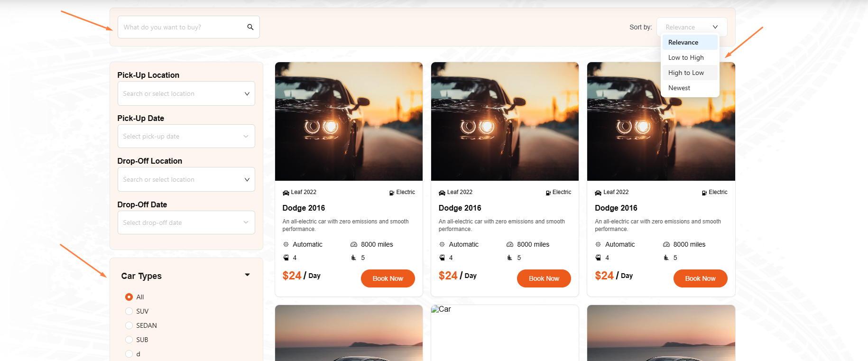This screenshot has width=868, height=361.
Task: Open the Pick-Up Location dropdown
Action: (x=186, y=93)
